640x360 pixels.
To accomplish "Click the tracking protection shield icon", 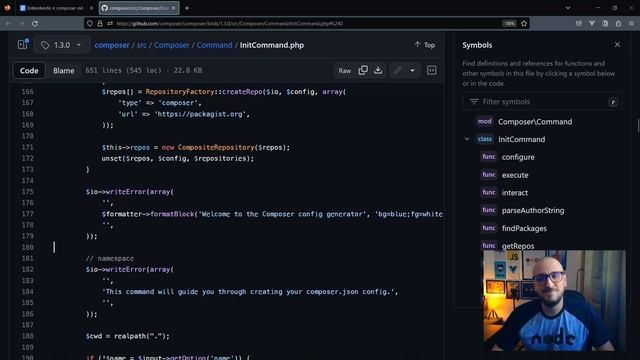I will pos(90,24).
